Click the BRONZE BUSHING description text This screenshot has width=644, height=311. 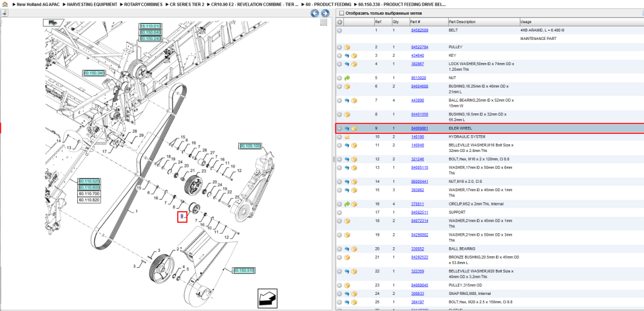(484, 259)
